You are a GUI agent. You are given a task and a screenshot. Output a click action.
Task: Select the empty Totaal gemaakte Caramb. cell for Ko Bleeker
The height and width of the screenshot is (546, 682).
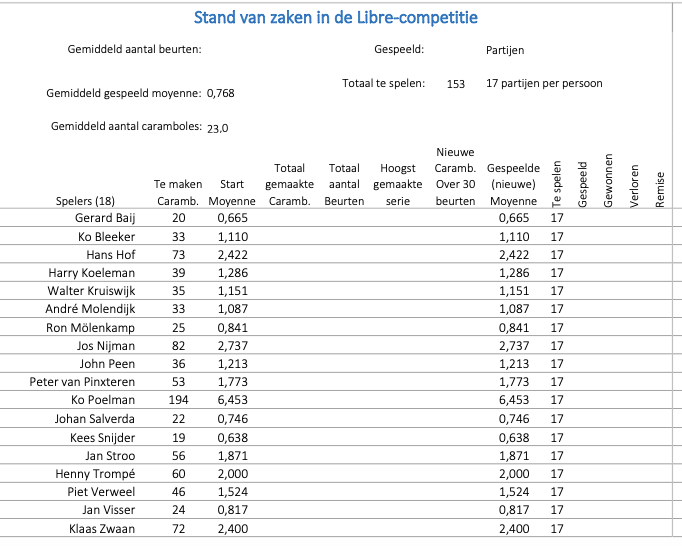(289, 236)
